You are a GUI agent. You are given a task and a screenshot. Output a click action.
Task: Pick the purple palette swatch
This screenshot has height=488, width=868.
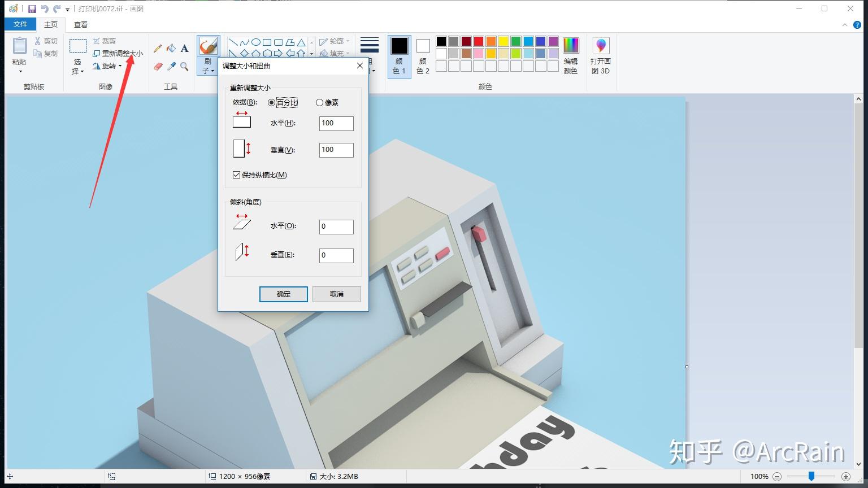coord(553,41)
